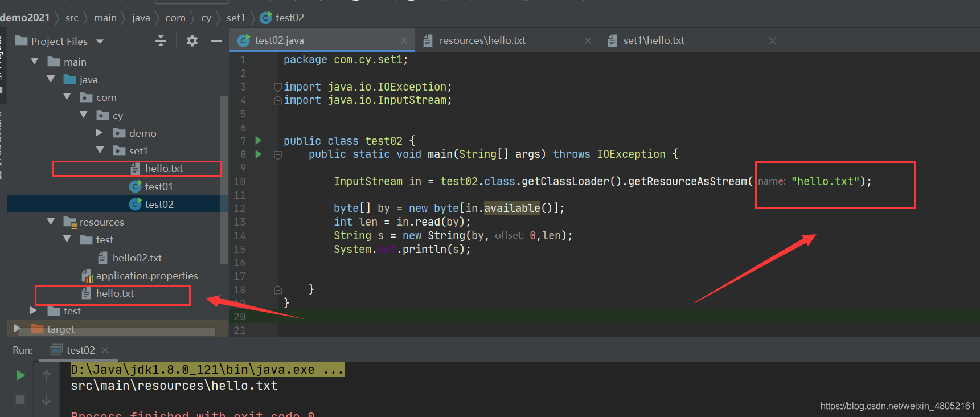Click test02 breadcrumb class item
Viewport: 980px width, 417px height.
282,18
